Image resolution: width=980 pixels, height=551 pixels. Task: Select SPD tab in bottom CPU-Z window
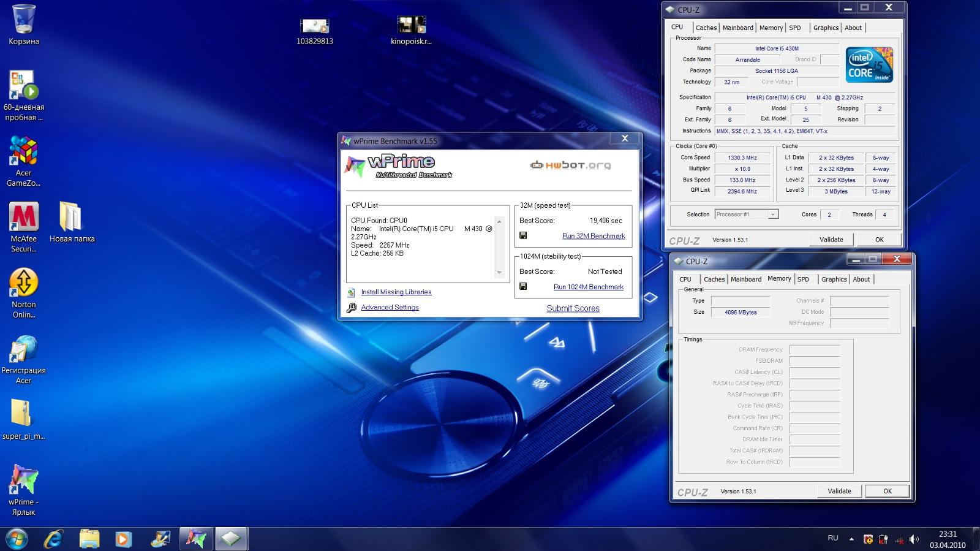click(x=803, y=279)
